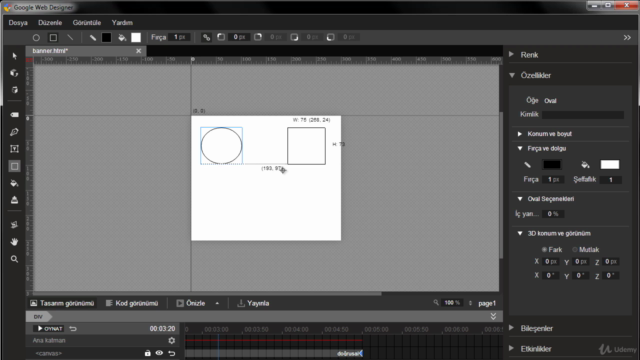Open the Görüntüle menu
The height and width of the screenshot is (360, 640).
click(87, 22)
